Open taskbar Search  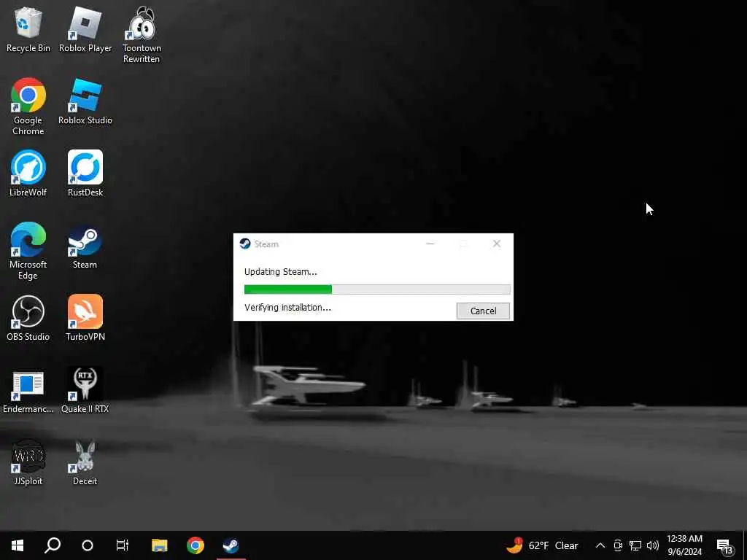click(x=53, y=545)
